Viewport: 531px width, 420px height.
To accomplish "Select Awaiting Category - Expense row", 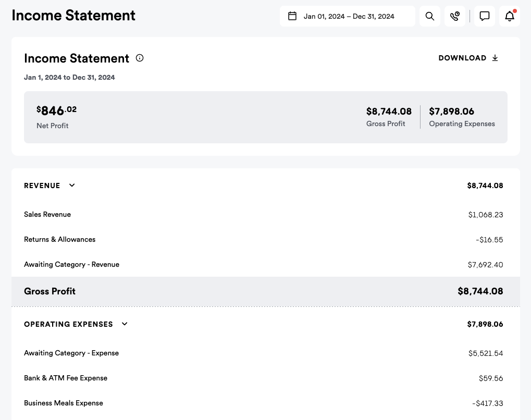I will [71, 353].
